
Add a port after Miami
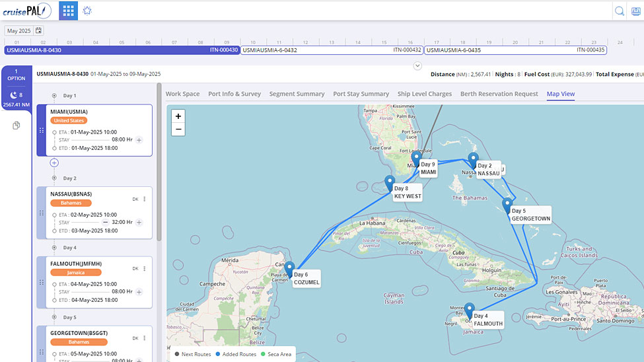tap(54, 163)
